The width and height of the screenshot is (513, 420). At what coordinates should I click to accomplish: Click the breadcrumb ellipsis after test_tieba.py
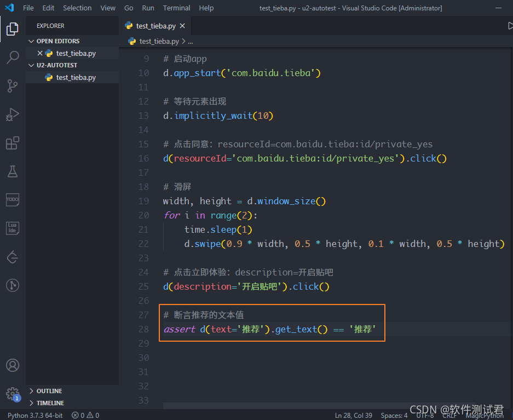(191, 42)
